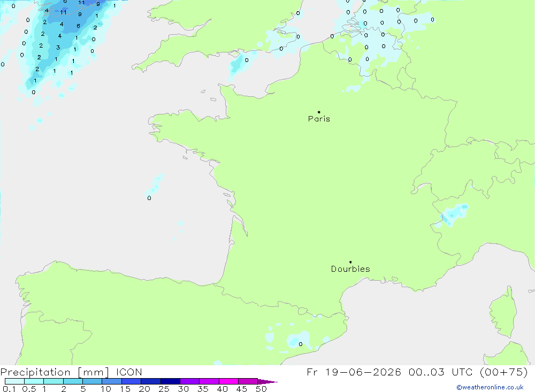
Task: Click the precipitation value '6' on the map
Action: pyautogui.click(x=78, y=26)
